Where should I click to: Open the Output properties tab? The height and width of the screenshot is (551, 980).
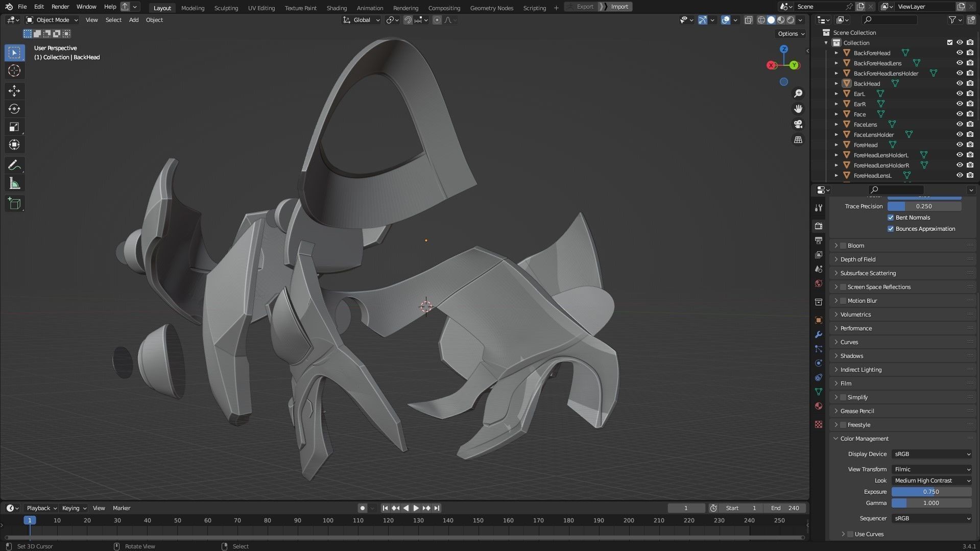tap(819, 240)
